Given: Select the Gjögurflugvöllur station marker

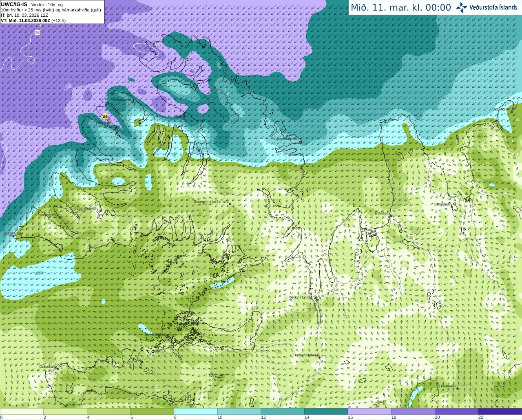Looking at the screenshot, I should (300, 141).
